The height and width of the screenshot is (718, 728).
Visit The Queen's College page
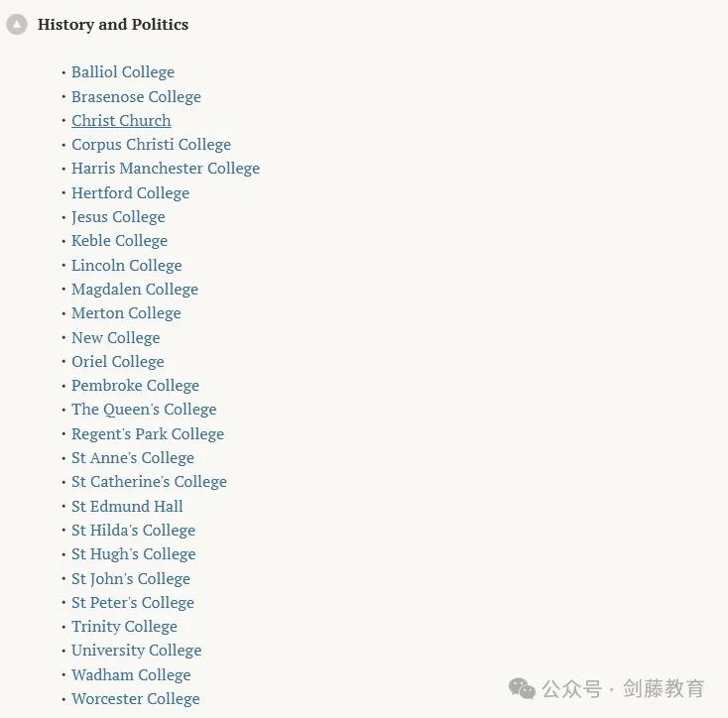(143, 410)
